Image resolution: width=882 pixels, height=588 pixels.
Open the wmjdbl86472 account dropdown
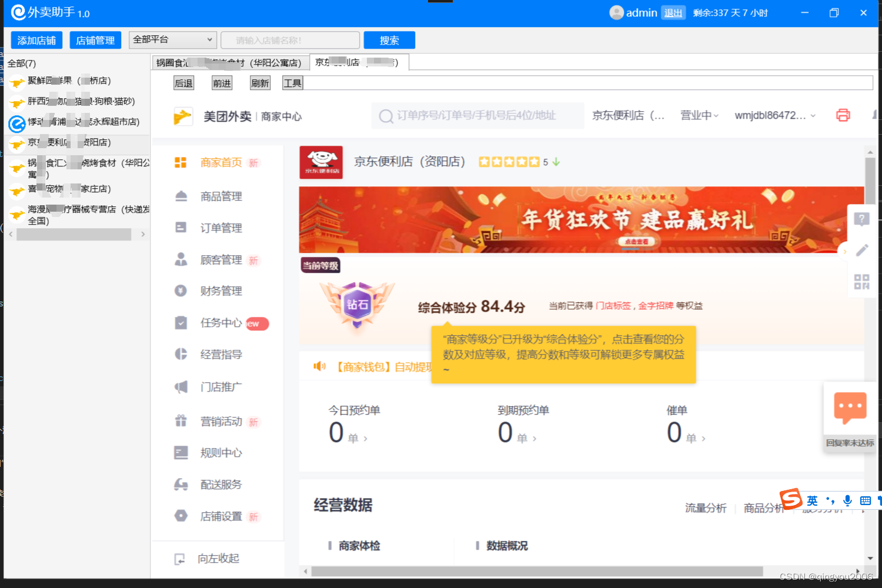pyautogui.click(x=774, y=116)
